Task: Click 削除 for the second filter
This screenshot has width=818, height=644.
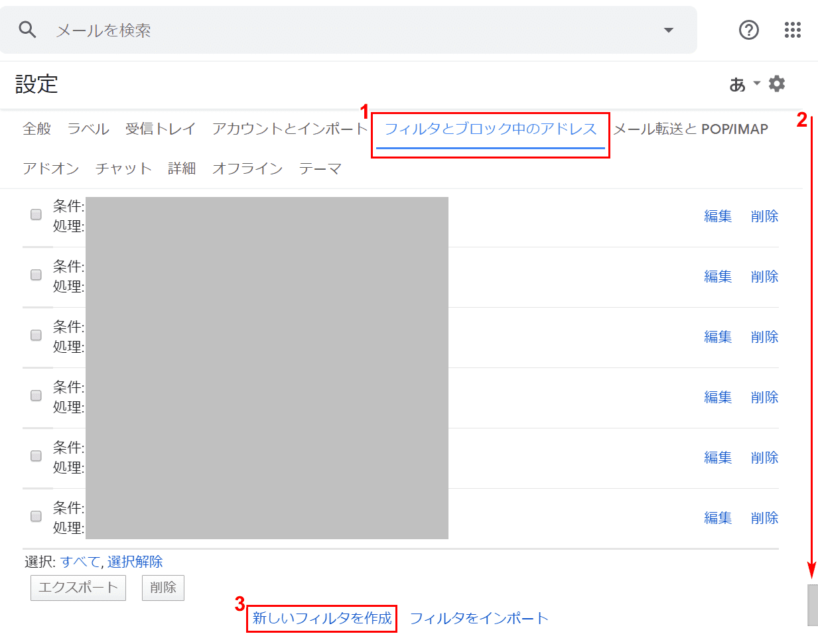Action: [765, 277]
